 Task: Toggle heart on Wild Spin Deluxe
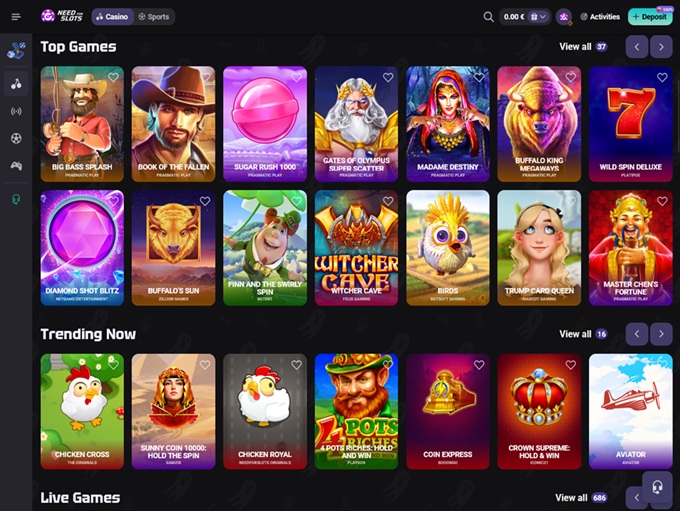point(662,77)
